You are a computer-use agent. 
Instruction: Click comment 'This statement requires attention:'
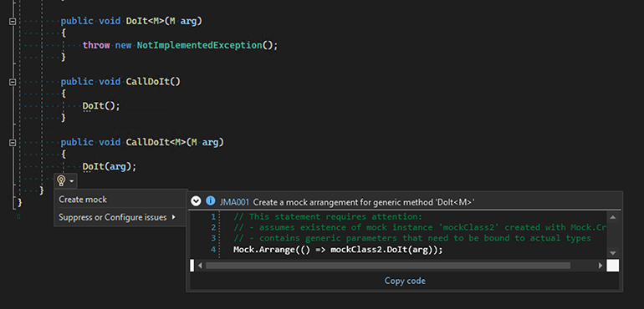[328, 216]
